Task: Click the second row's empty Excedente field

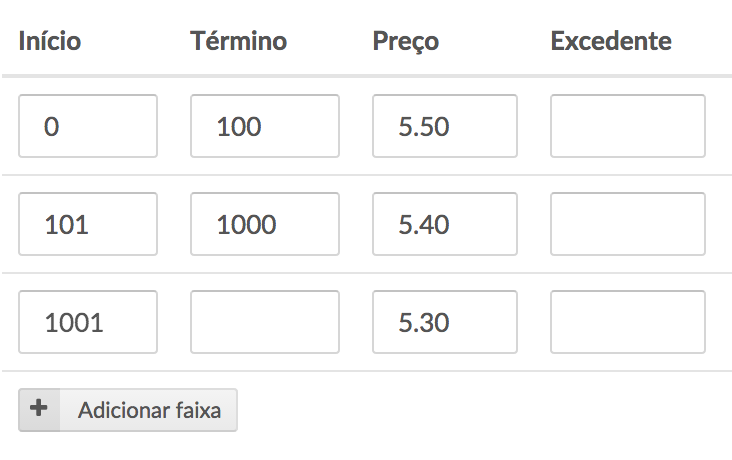Action: coord(628,224)
